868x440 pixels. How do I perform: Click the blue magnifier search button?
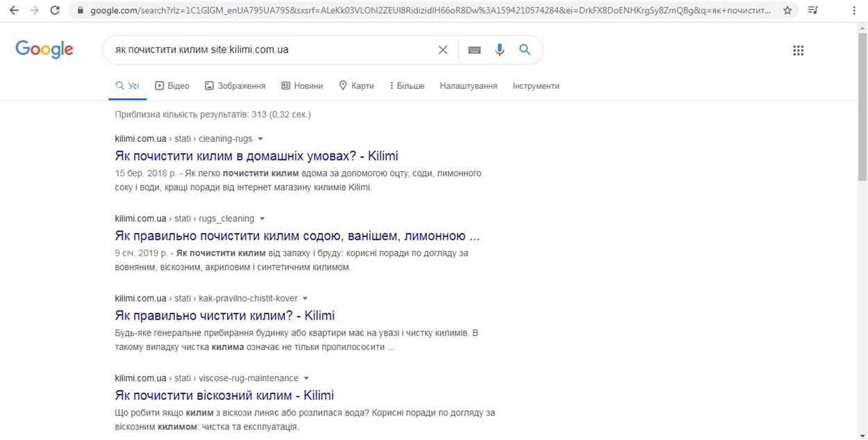525,50
